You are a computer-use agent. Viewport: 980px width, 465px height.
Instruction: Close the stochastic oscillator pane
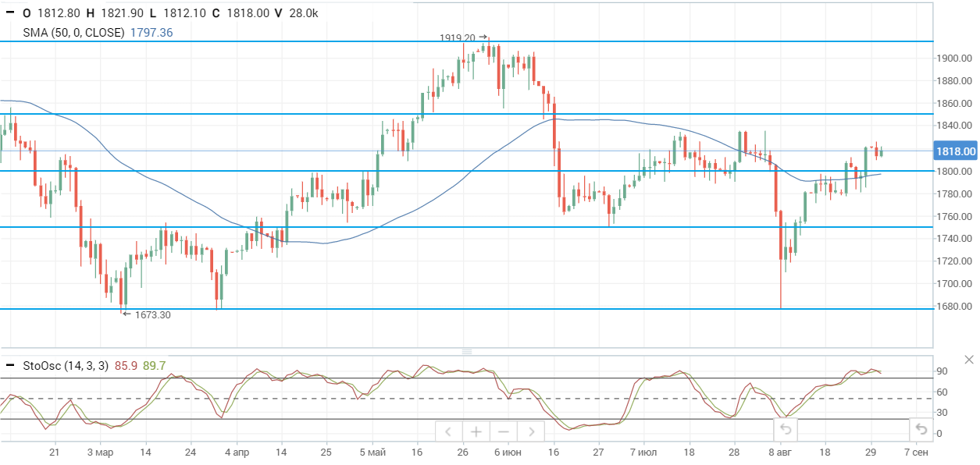click(969, 360)
